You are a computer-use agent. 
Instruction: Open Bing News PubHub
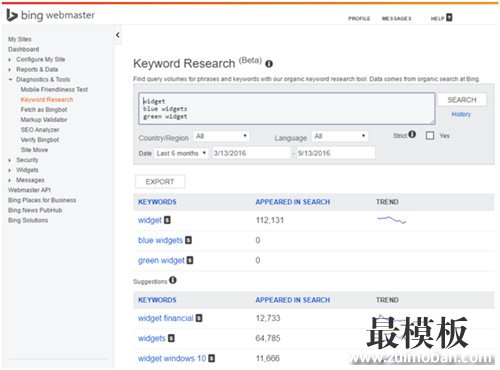(35, 210)
